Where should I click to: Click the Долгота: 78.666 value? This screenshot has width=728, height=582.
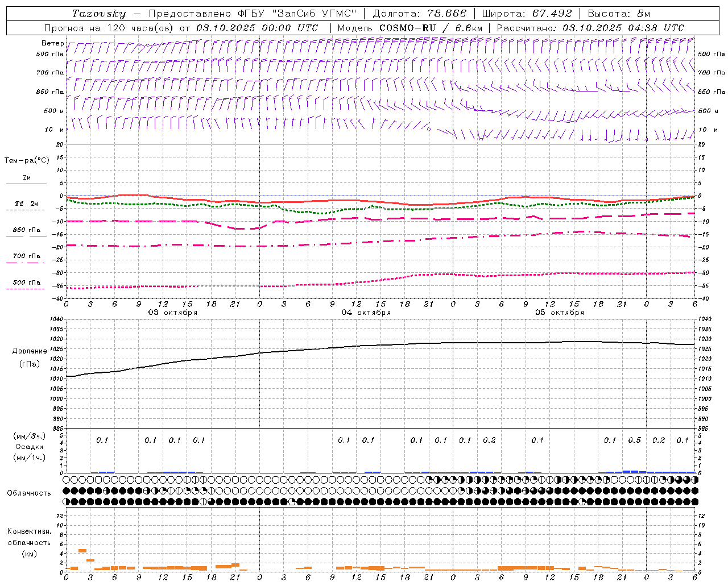pos(419,14)
